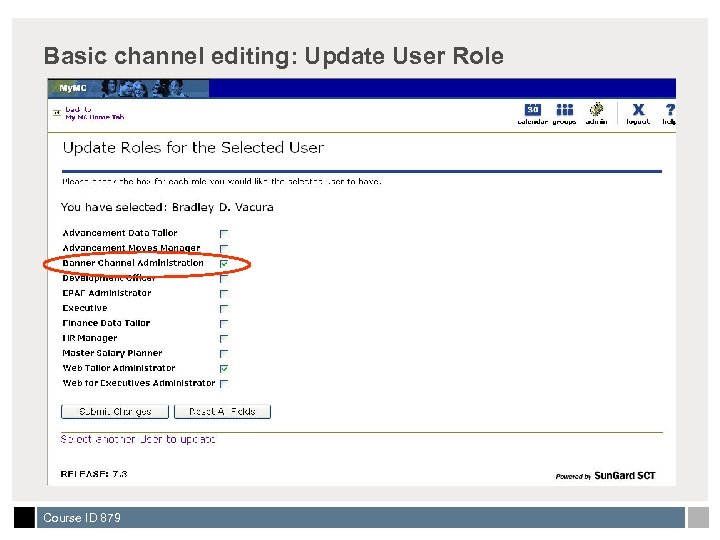Open the help question mark icon
The width and height of the screenshot is (720, 540).
[670, 110]
